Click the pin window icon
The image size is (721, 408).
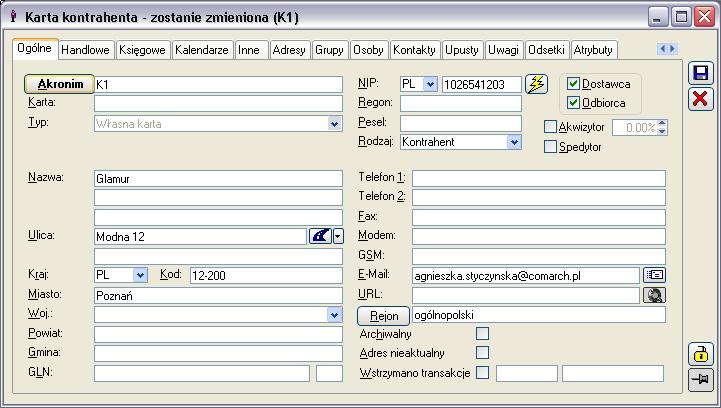pyautogui.click(x=701, y=380)
